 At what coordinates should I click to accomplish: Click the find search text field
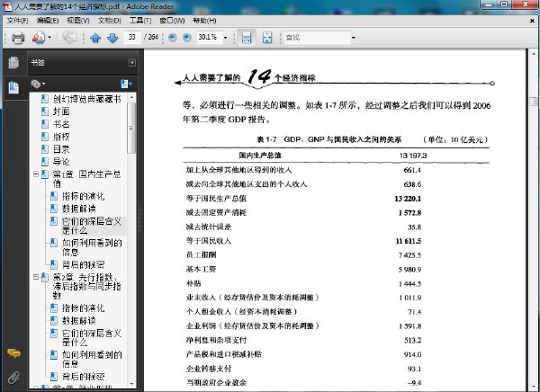tap(317, 37)
